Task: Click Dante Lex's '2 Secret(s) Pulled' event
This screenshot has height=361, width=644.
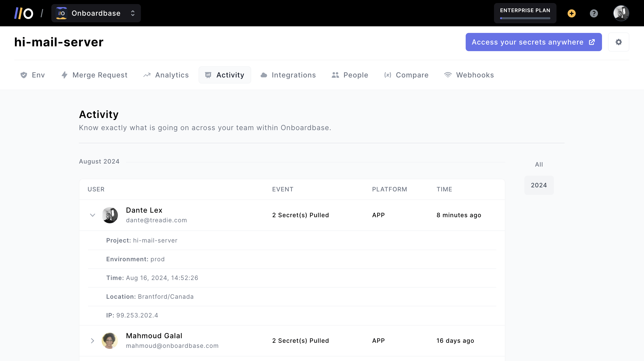Action: [300, 215]
